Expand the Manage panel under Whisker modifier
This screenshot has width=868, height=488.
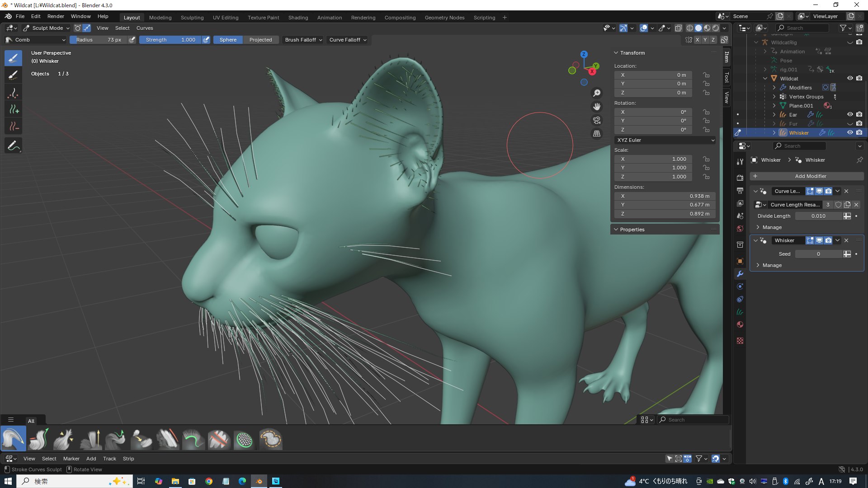tap(772, 265)
